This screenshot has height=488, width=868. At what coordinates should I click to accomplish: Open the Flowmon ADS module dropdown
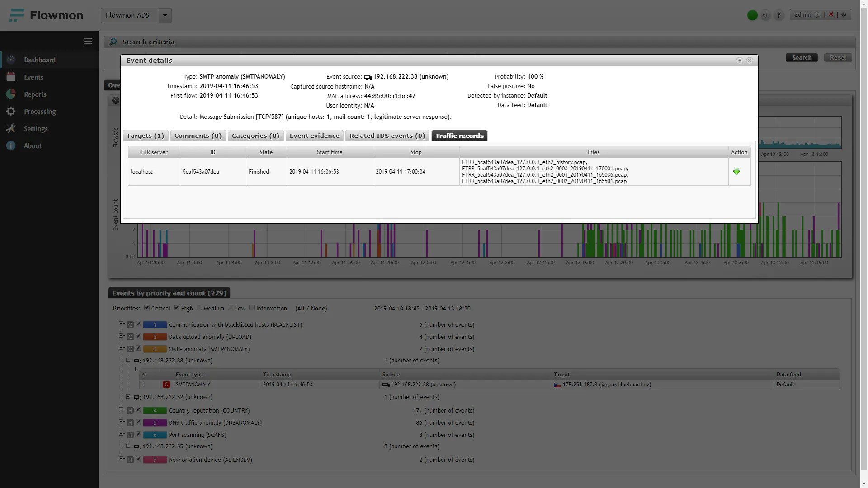165,15
